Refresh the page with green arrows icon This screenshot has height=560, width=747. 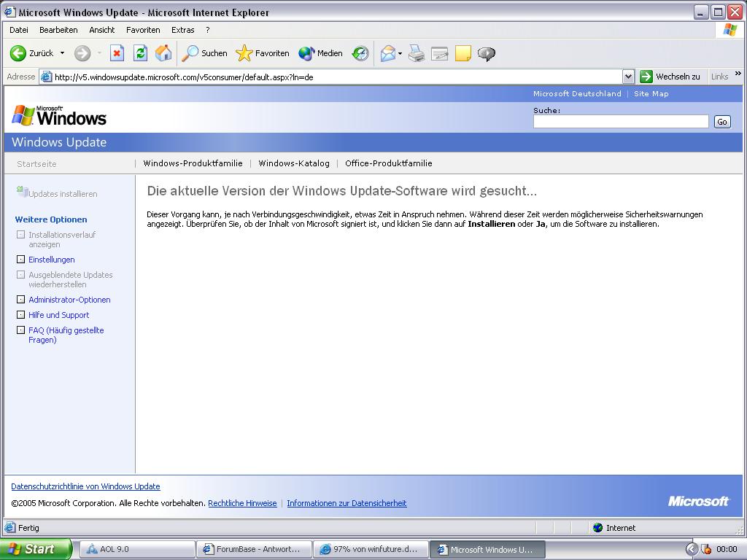click(140, 53)
